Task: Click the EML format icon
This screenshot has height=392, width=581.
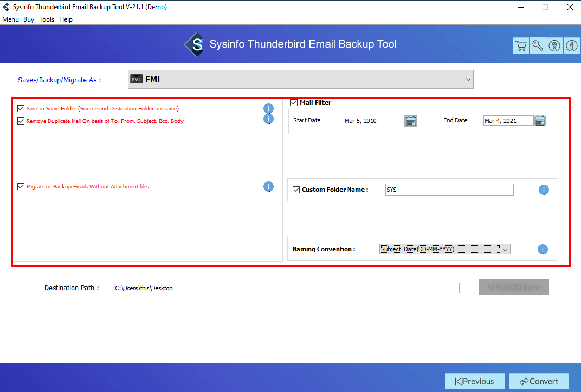Action: click(137, 79)
